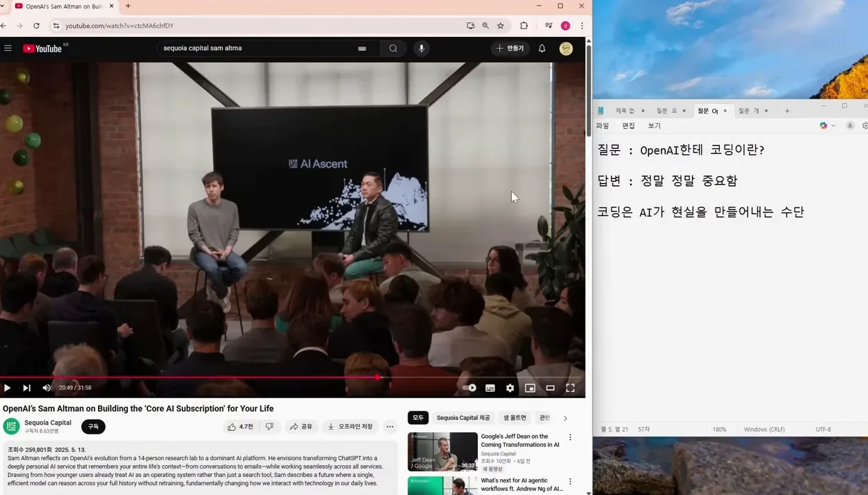This screenshot has height=495, width=868.
Task: Go back in the Chrome browser
Action: click(x=4, y=26)
